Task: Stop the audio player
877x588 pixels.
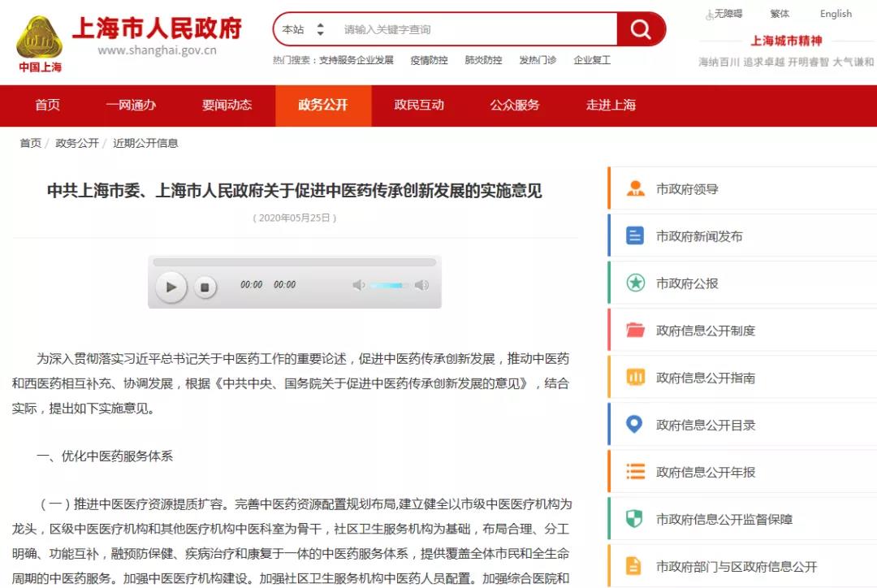Action: tap(205, 287)
